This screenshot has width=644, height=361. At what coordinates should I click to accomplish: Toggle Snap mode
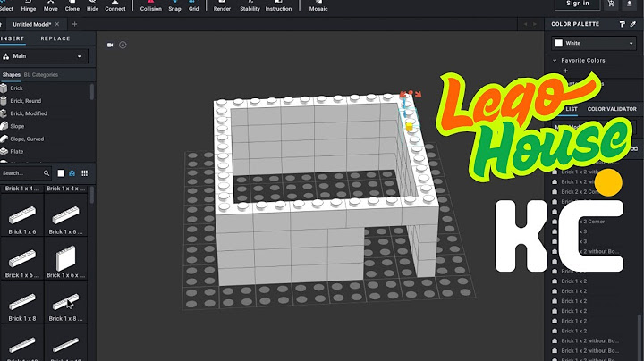coord(174,6)
